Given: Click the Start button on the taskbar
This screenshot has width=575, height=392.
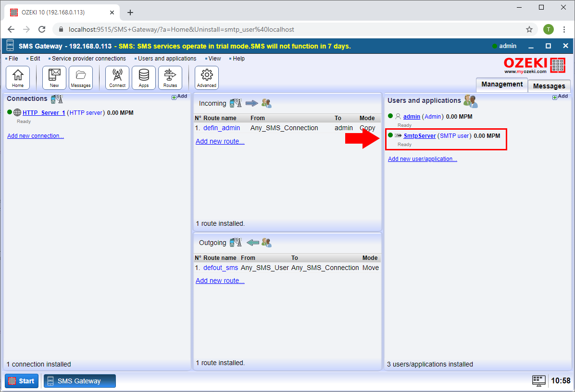Looking at the screenshot, I should click(21, 380).
